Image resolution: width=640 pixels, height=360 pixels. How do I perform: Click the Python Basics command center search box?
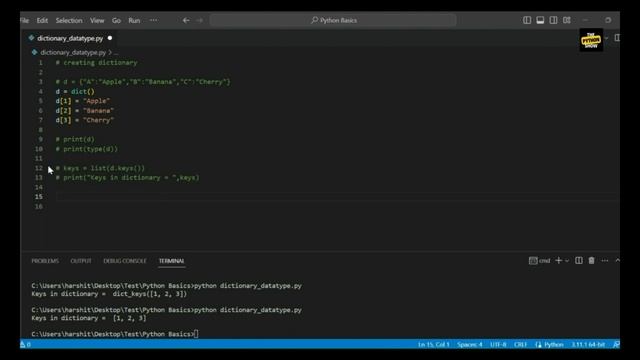pyautogui.click(x=333, y=20)
